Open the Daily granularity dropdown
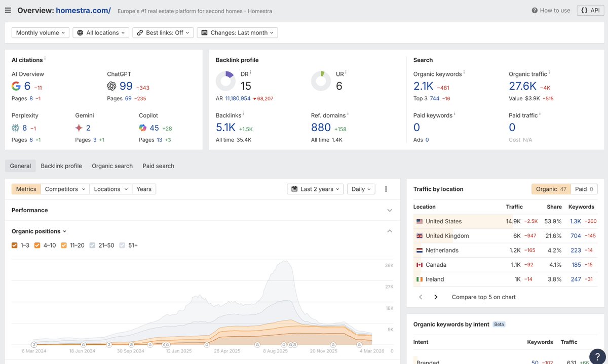This screenshot has width=608, height=364. 361,189
